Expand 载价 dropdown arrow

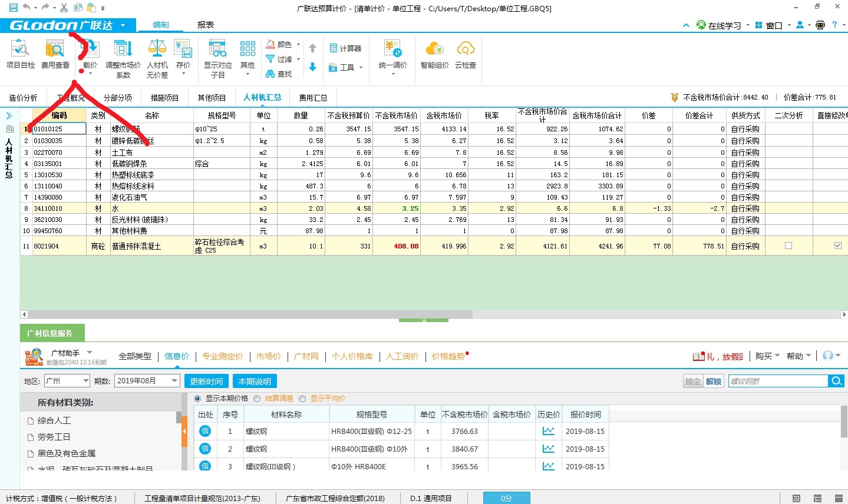click(90, 74)
